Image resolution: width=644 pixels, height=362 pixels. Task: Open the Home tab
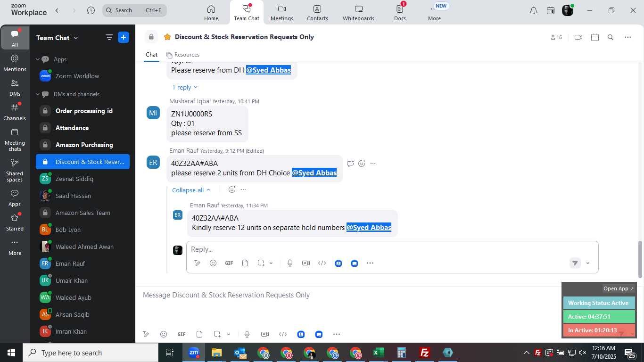pos(211,13)
